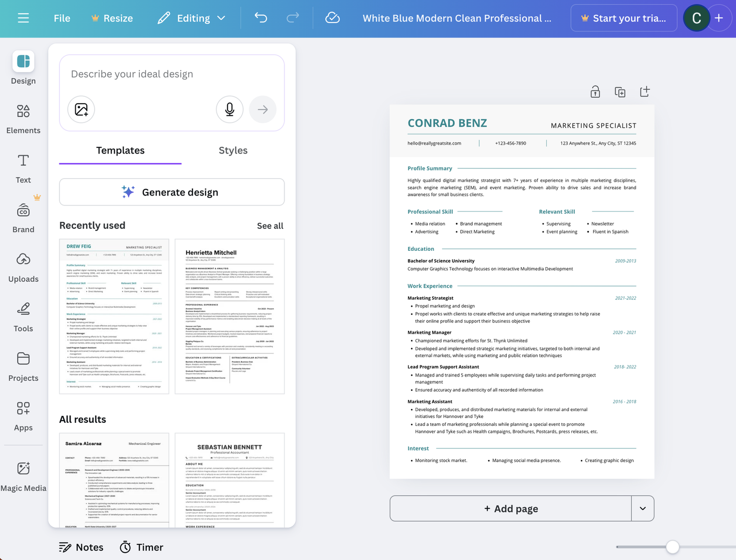Open the Editing mode dropdown
The width and height of the screenshot is (736, 560).
(x=191, y=17)
